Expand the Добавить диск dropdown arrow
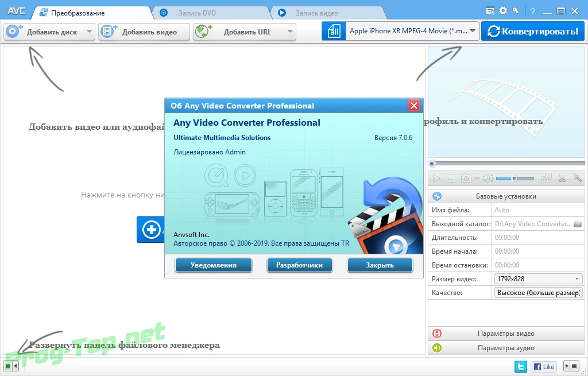The width and height of the screenshot is (588, 376). pos(89,32)
